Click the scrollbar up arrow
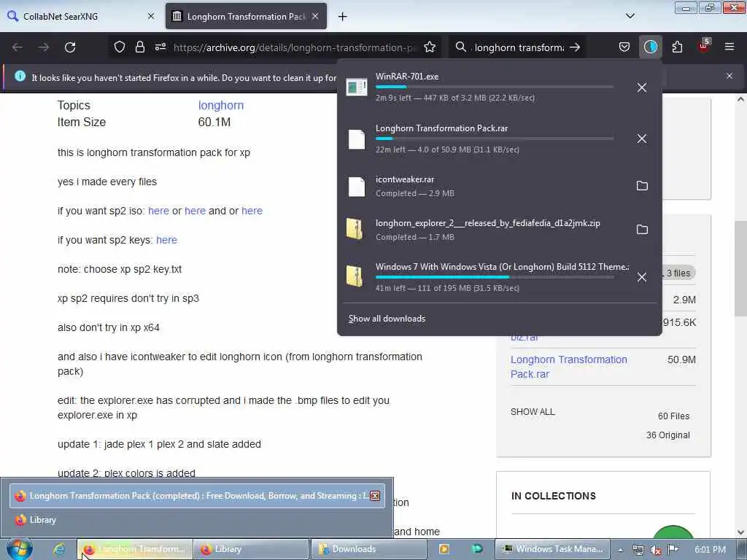This screenshot has width=747, height=560. [x=740, y=99]
